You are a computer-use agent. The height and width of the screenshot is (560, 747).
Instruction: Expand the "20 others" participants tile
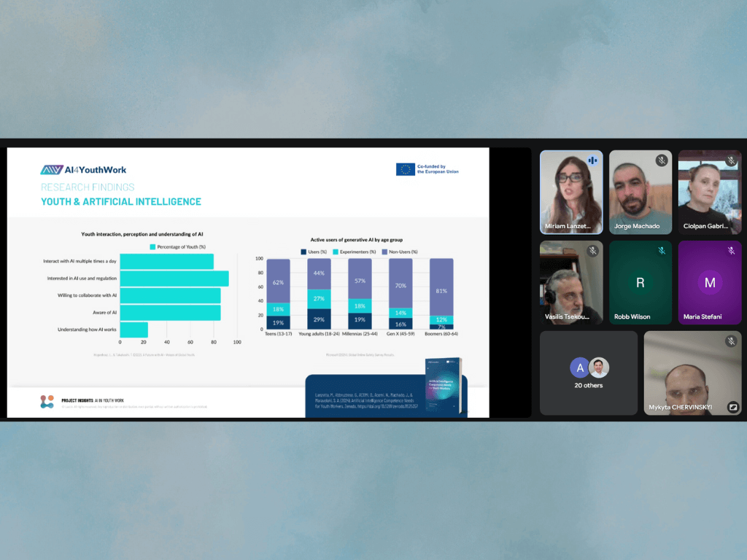588,373
